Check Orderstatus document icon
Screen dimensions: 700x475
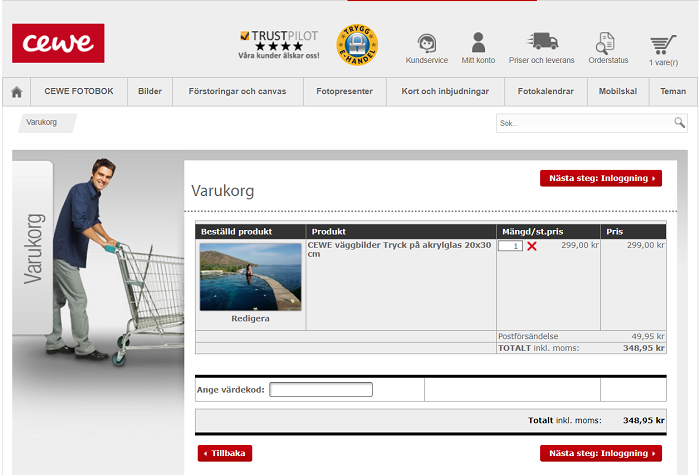(x=606, y=43)
